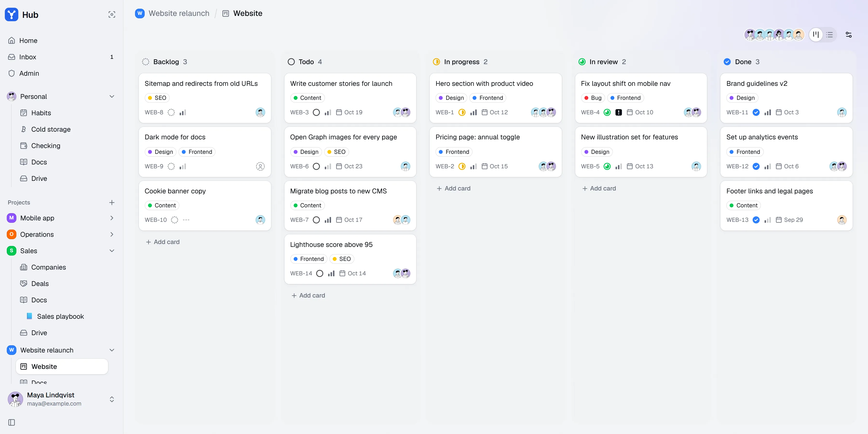The height and width of the screenshot is (434, 868).
Task: Click the status circle icon on WEB-3
Action: (x=316, y=113)
